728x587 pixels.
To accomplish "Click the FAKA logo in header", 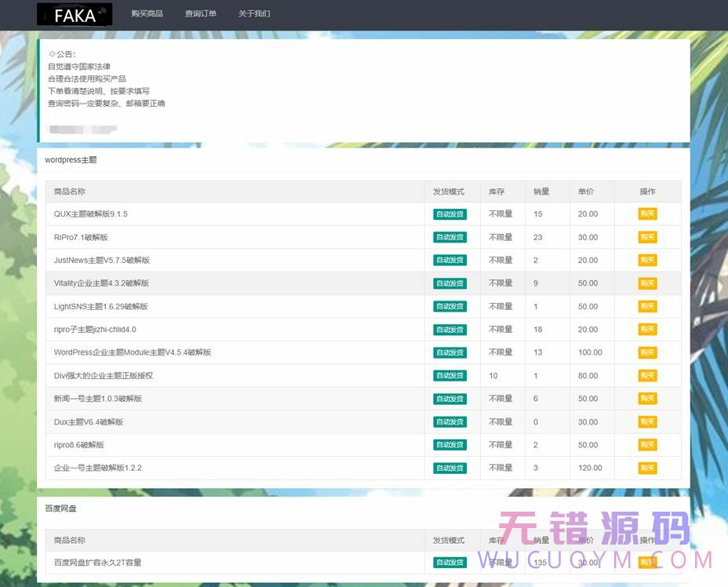I will 75,15.
